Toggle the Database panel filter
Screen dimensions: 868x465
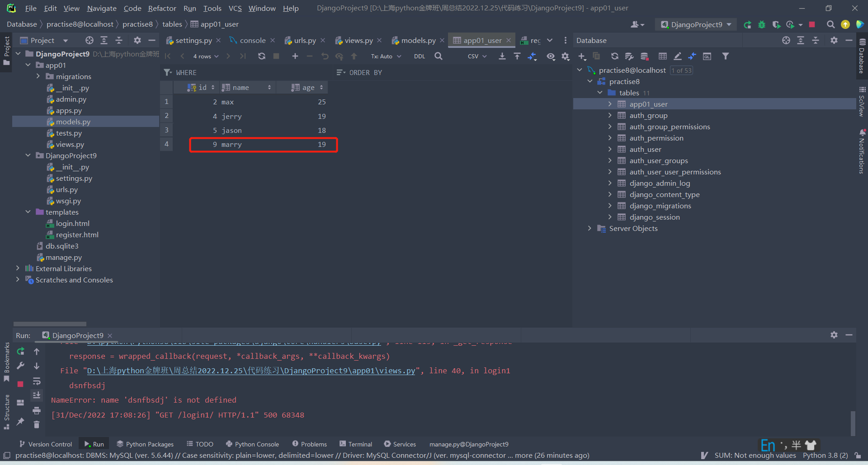point(726,56)
